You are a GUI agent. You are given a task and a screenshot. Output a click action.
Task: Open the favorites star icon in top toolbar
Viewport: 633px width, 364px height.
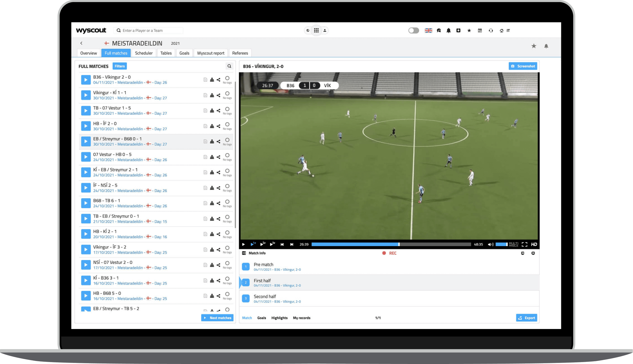(469, 30)
